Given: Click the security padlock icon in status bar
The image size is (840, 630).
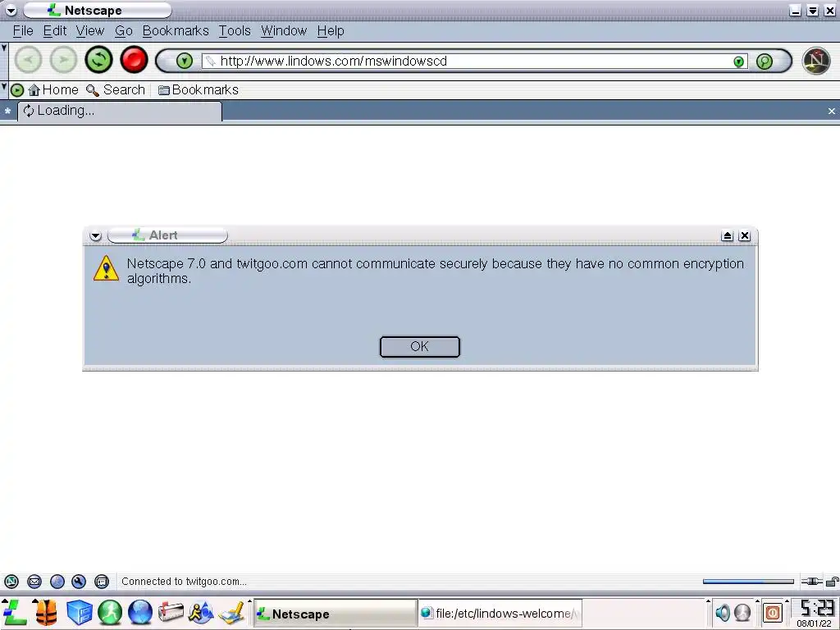Looking at the screenshot, I should pos(832,582).
